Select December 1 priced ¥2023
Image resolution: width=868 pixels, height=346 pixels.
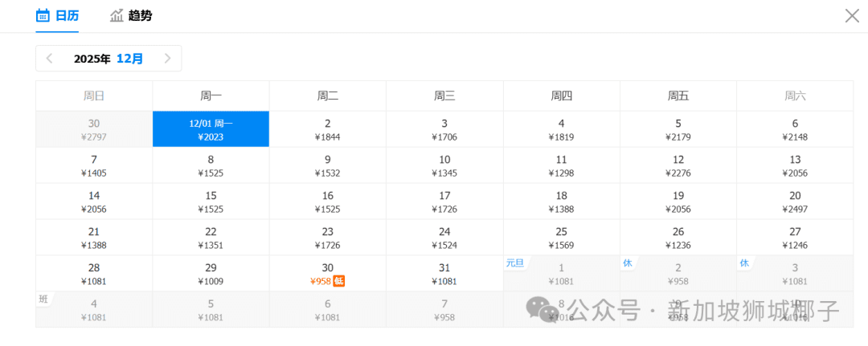point(211,129)
